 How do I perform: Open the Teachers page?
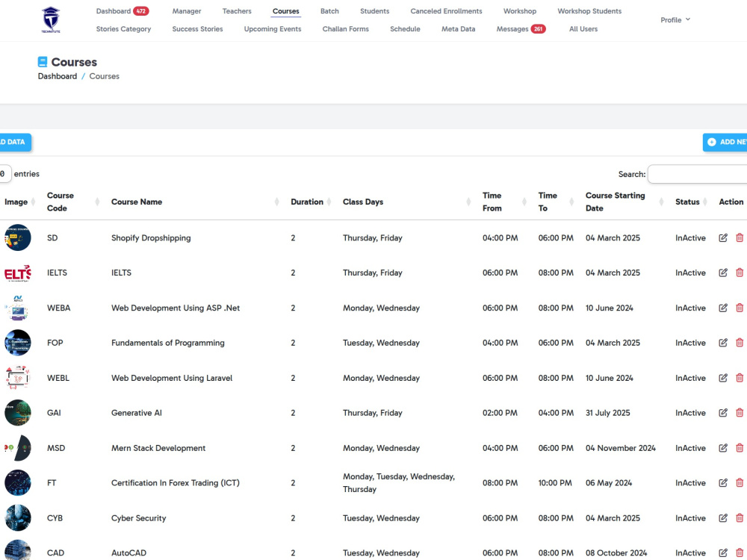tap(237, 11)
